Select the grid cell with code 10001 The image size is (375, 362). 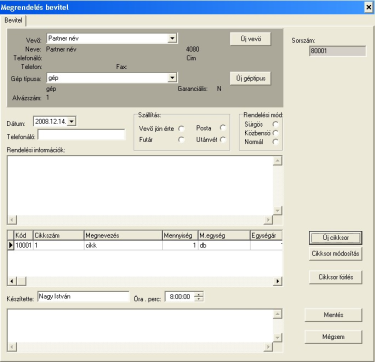point(24,245)
